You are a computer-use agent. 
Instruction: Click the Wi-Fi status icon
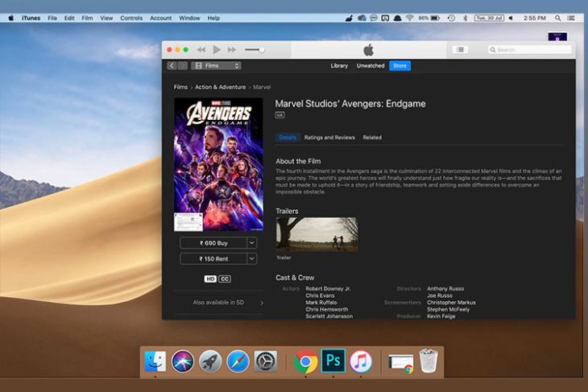pos(409,18)
